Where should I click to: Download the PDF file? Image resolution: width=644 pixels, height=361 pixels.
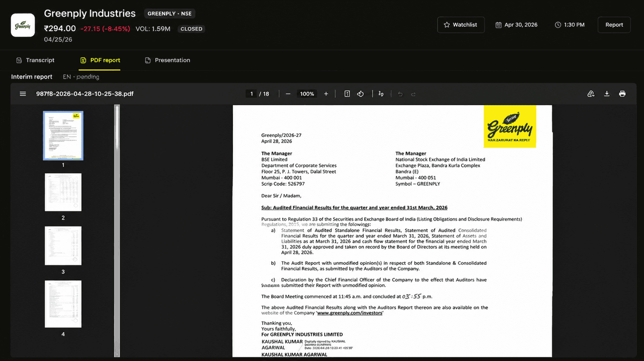click(x=607, y=94)
